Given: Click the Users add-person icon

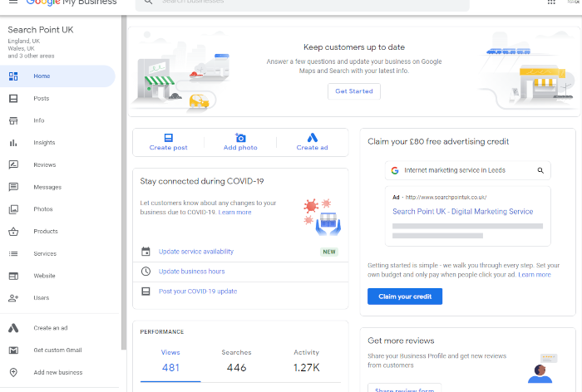Looking at the screenshot, I should pos(13,298).
